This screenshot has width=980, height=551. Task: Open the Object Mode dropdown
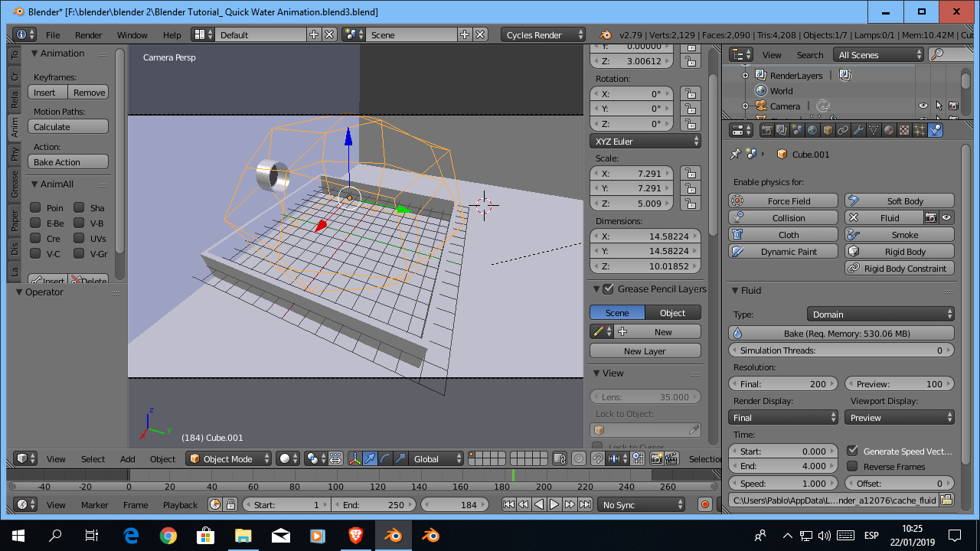tap(229, 458)
